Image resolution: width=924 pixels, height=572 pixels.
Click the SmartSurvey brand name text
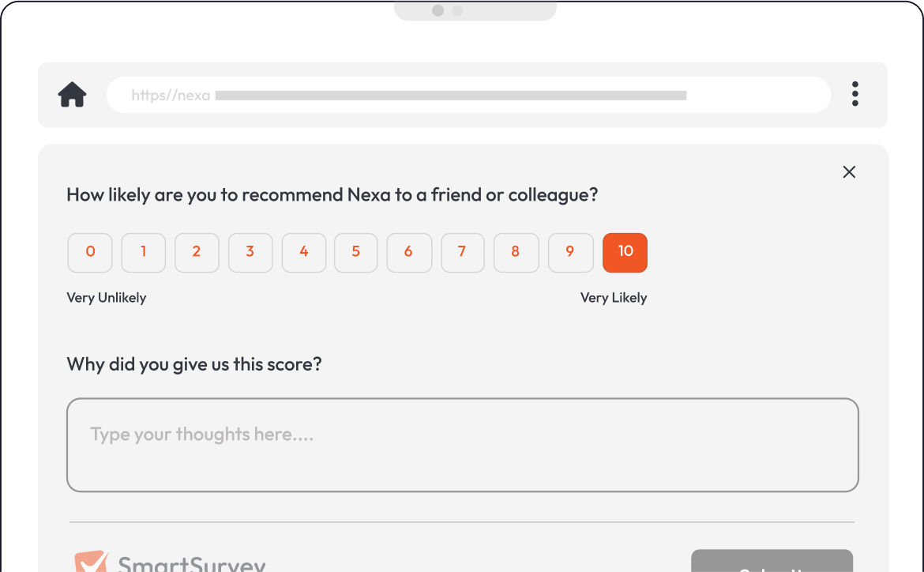click(192, 564)
